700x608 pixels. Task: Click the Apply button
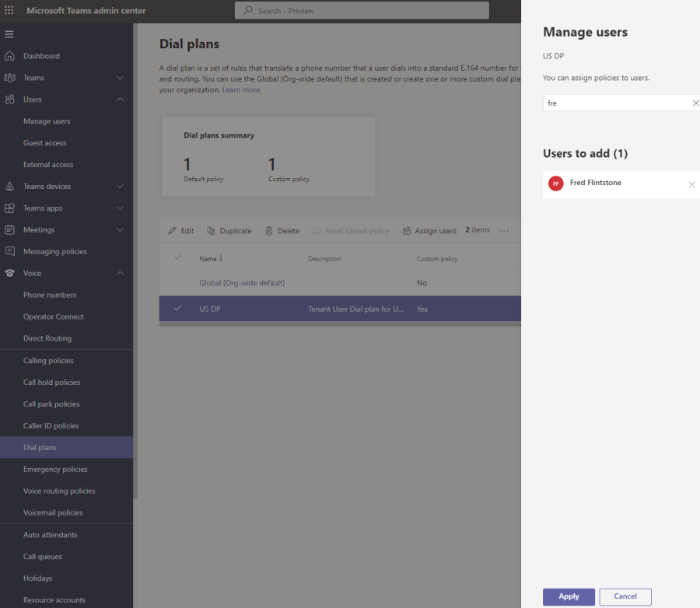[x=569, y=597]
